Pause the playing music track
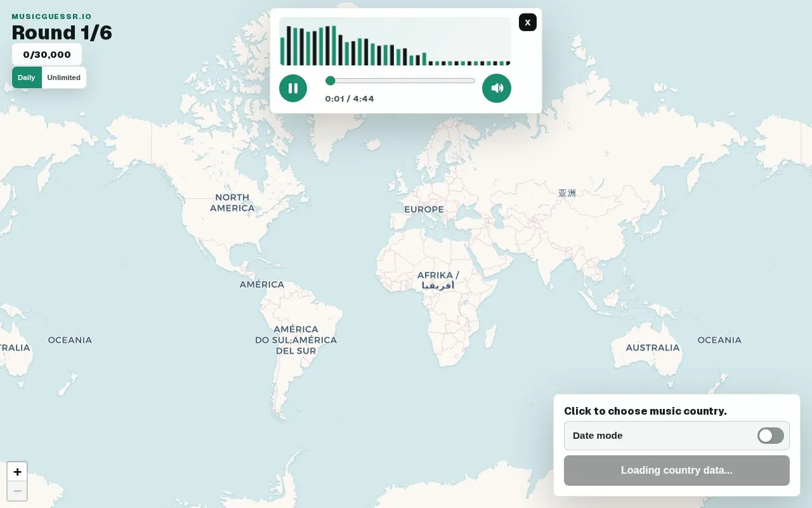 (293, 88)
